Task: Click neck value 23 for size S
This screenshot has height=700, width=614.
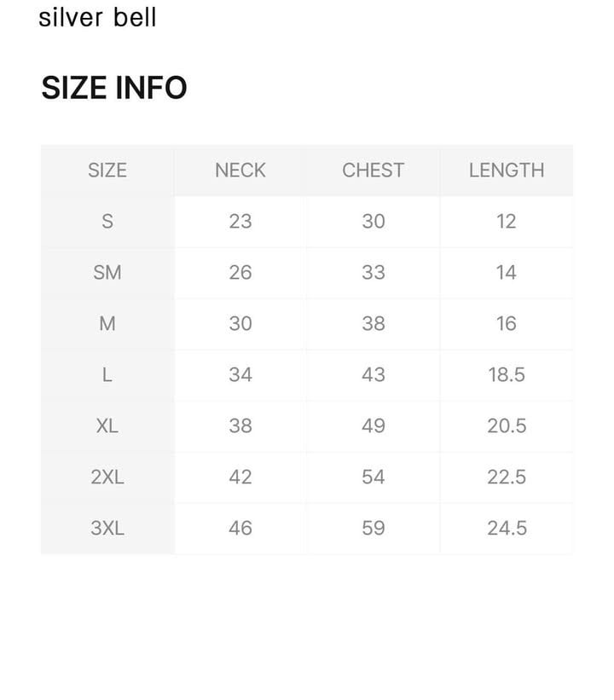Action: point(240,222)
